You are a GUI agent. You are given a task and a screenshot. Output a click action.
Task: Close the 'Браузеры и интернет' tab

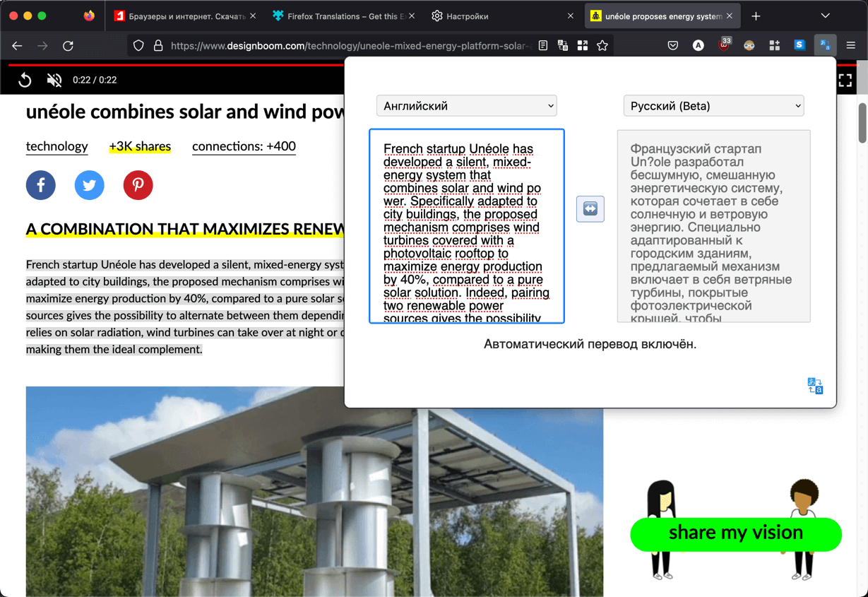254,16
